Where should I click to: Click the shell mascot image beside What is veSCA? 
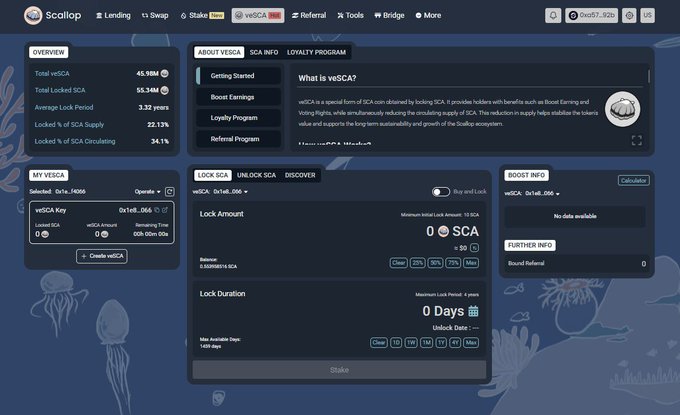click(x=622, y=109)
